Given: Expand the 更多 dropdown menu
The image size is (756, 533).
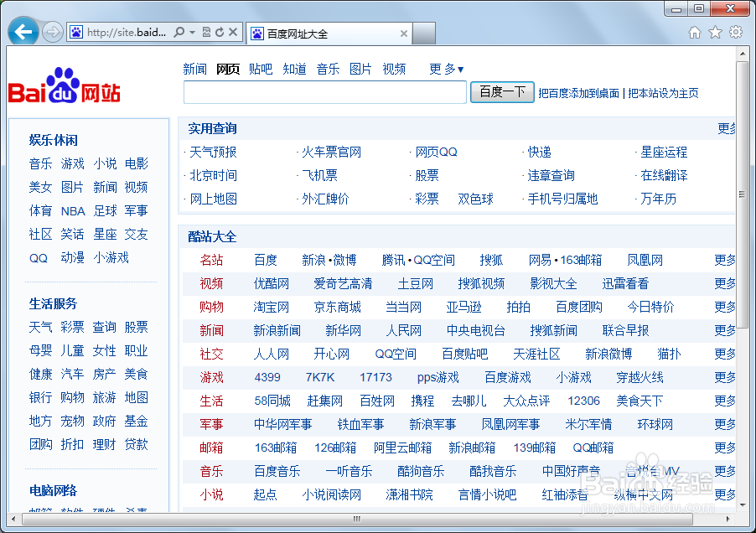Looking at the screenshot, I should click(x=446, y=70).
